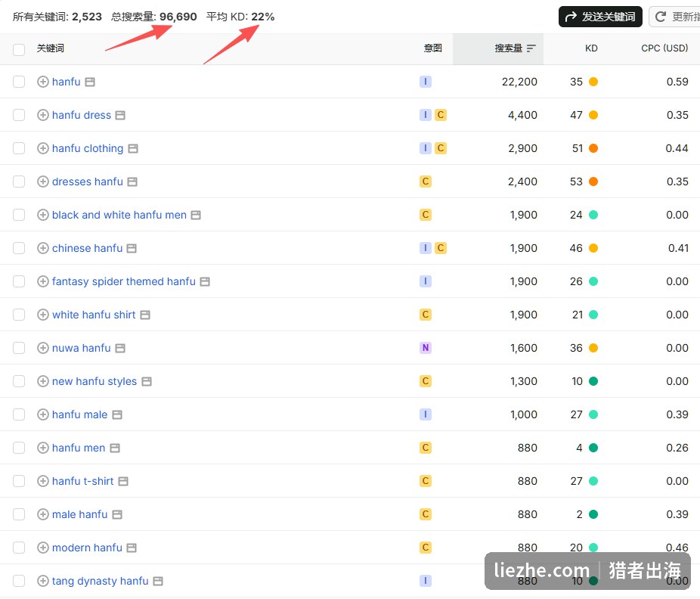Click intent badge I in hanfu row

425,82
